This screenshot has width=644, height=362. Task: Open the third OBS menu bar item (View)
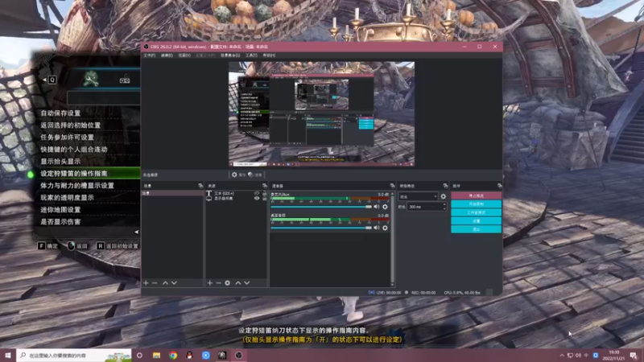184,55
